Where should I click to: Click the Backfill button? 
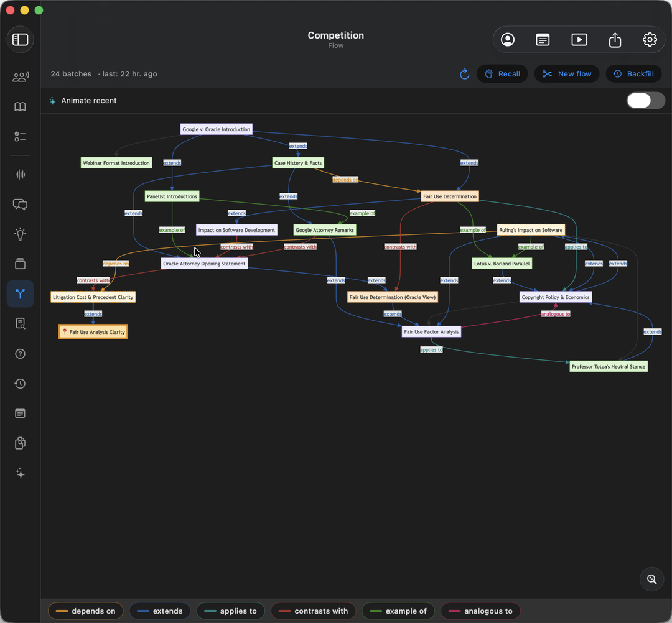coord(633,74)
